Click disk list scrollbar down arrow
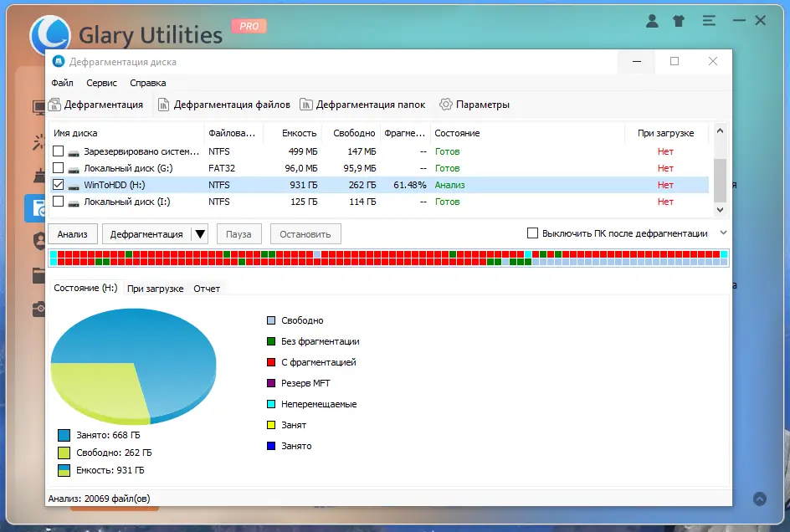Screen dimensions: 790x532 pyautogui.click(x=721, y=210)
